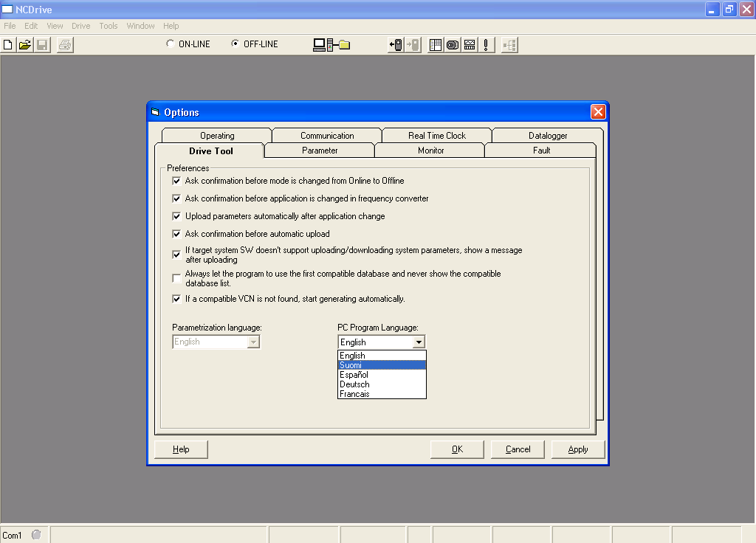
Task: Restore down the NCDrive window
Action: (x=729, y=9)
